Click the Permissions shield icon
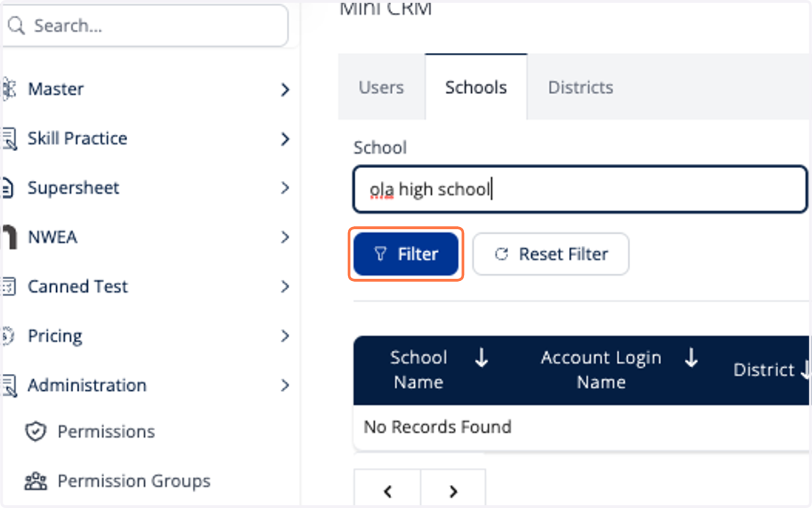The image size is (812, 508). 35,431
